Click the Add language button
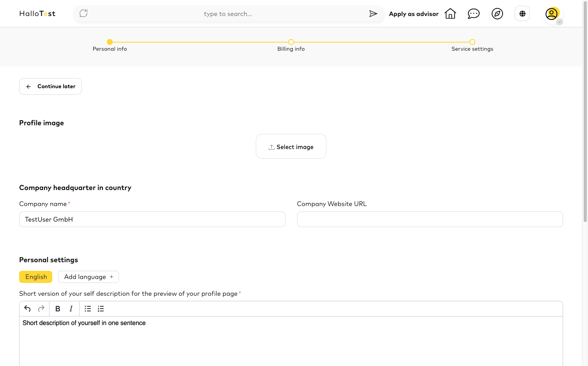The width and height of the screenshot is (588, 366). 89,277
